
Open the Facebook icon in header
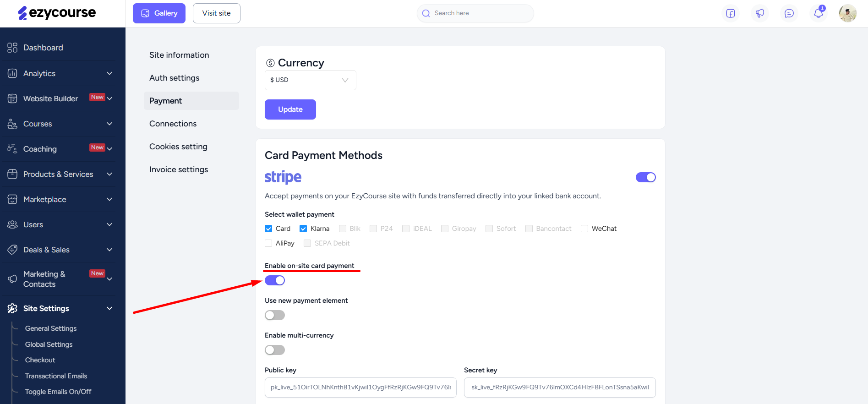731,13
